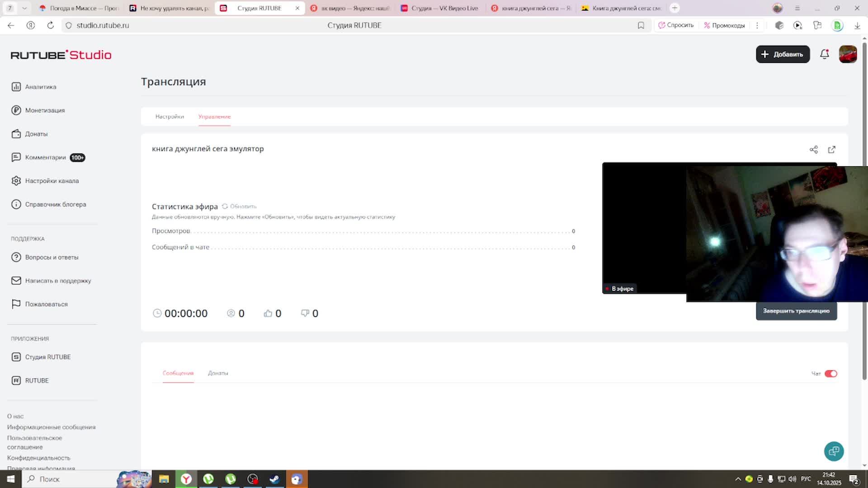This screenshot has height=488, width=868.
Task: Open Analytics in the sidebar
Action: pos(40,87)
